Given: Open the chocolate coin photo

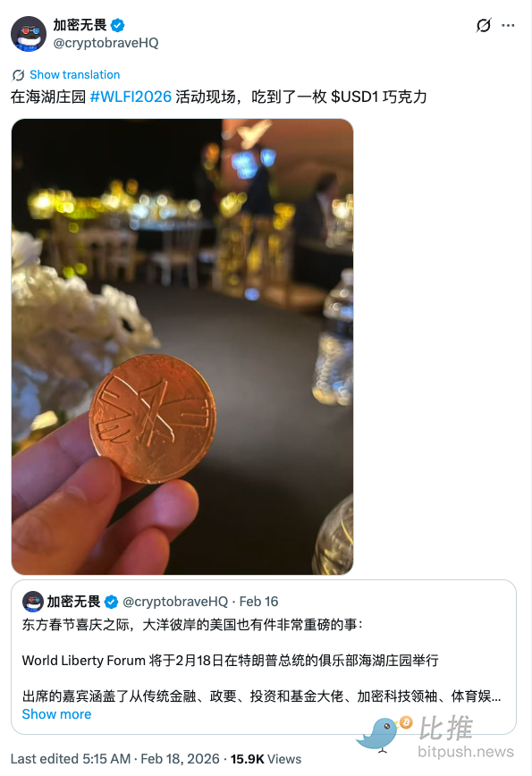Looking at the screenshot, I should pos(182,347).
